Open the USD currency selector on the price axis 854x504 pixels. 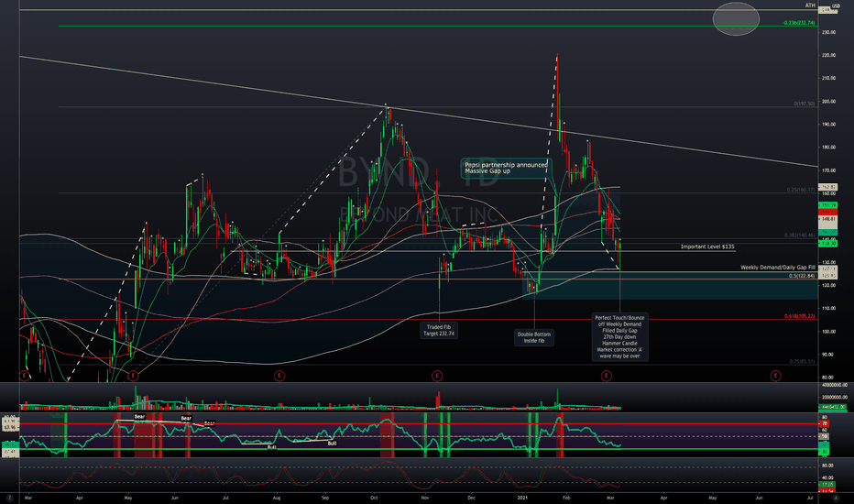tap(836, 5)
